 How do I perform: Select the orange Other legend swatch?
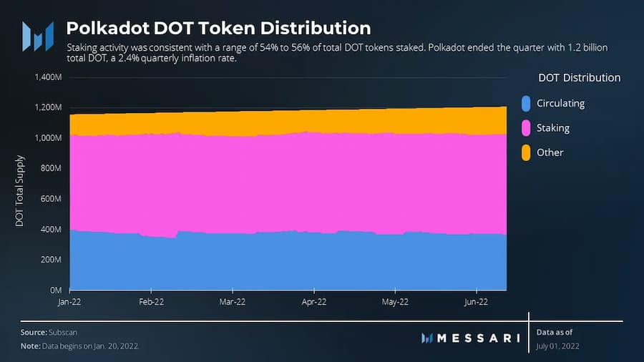(526, 152)
